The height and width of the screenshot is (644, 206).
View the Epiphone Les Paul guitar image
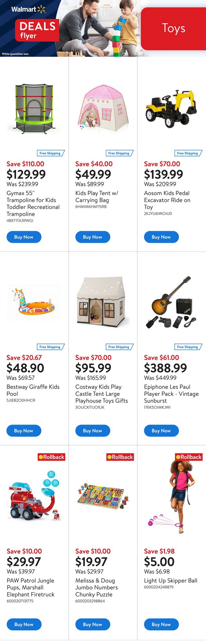point(172,302)
